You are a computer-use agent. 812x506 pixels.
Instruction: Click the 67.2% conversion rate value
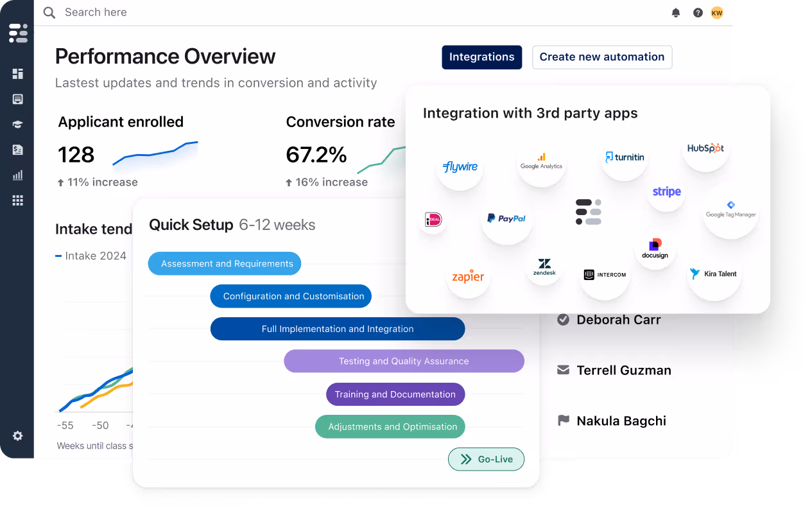tap(316, 155)
